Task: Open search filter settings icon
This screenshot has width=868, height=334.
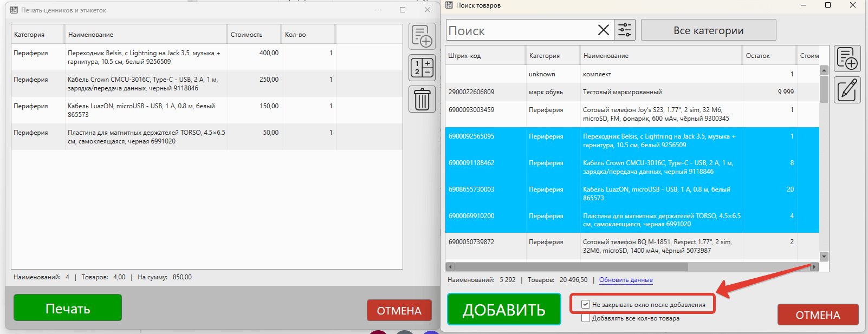Action: point(625,30)
